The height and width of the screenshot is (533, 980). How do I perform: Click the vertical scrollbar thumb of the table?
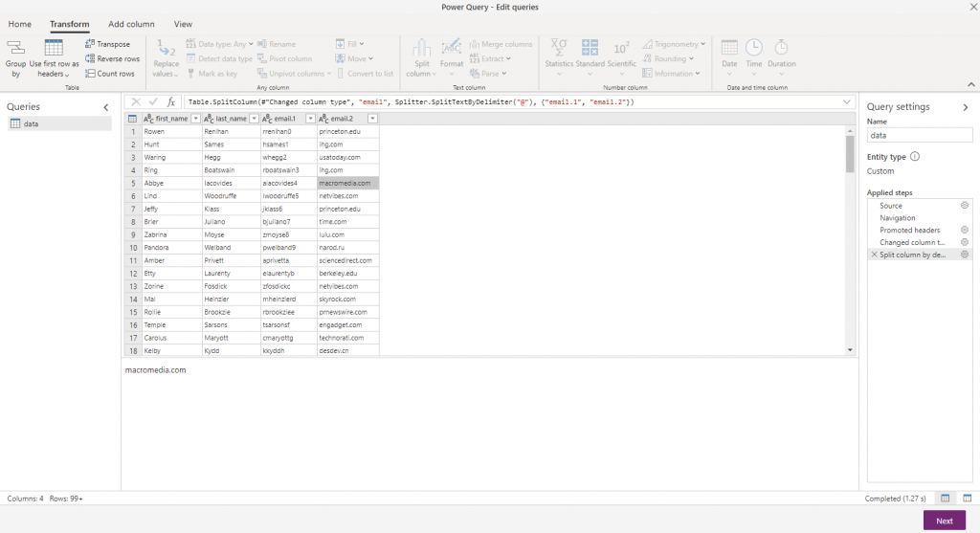[x=850, y=154]
